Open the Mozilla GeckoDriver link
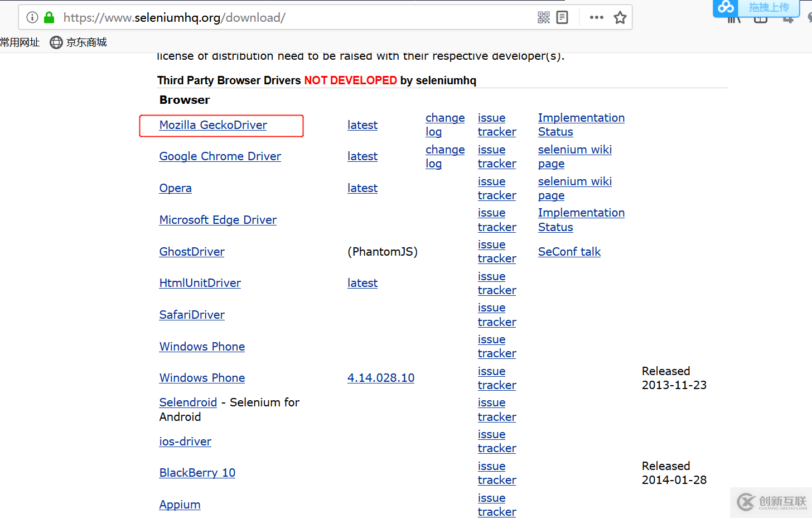Image resolution: width=812 pixels, height=518 pixels. point(213,125)
